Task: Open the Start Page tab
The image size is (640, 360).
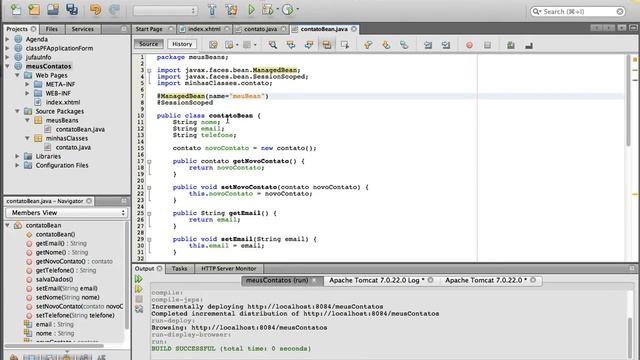Action: pos(149,29)
